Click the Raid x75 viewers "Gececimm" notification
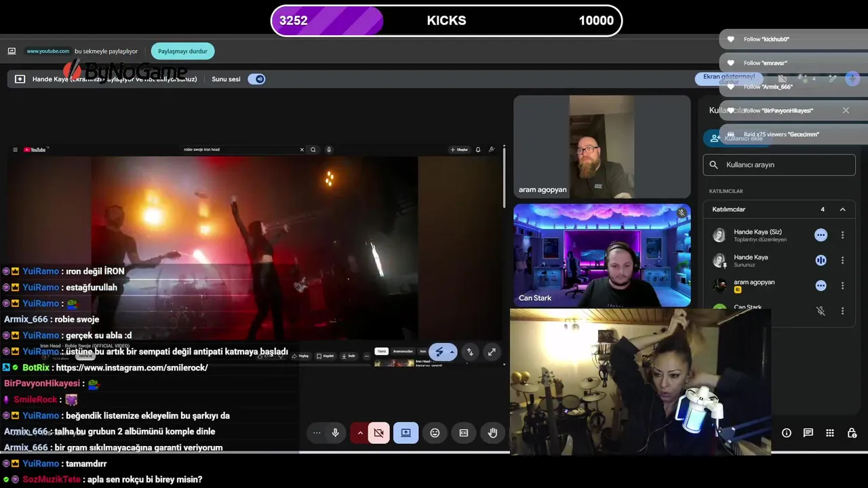Screen dimensions: 868x488 793,134
